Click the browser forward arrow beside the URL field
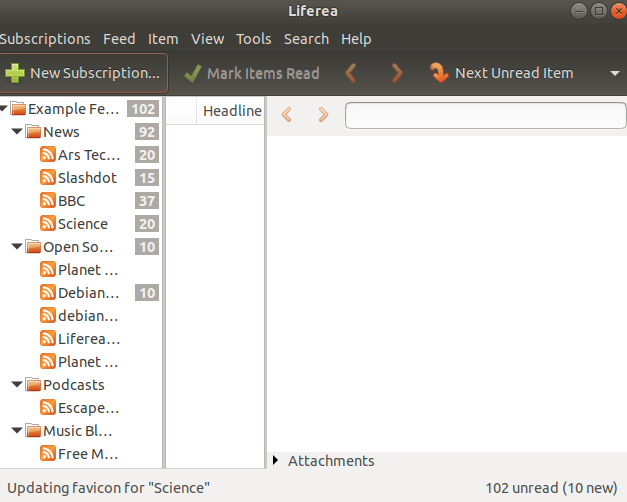 click(x=323, y=115)
